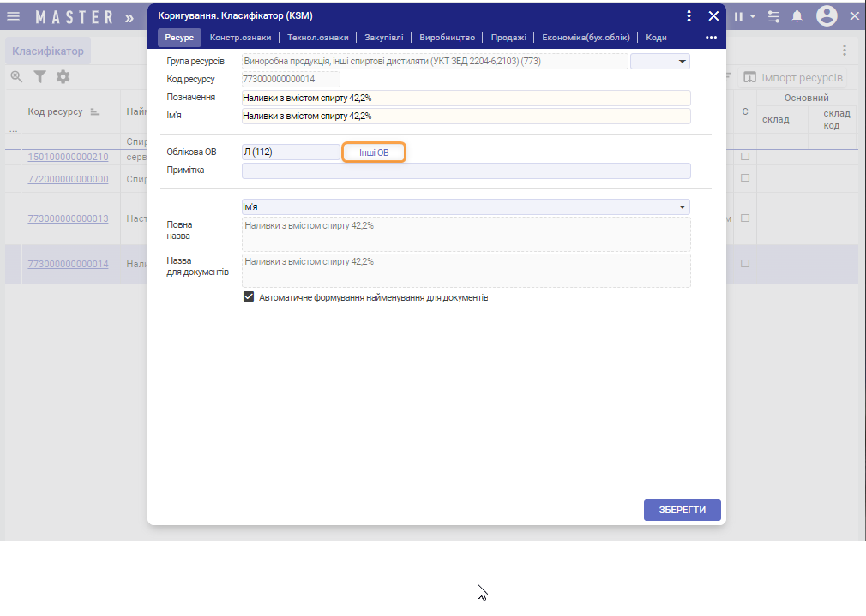The height and width of the screenshot is (616, 866).
Task: Open the dialog's three-dot options menu
Action: point(689,15)
